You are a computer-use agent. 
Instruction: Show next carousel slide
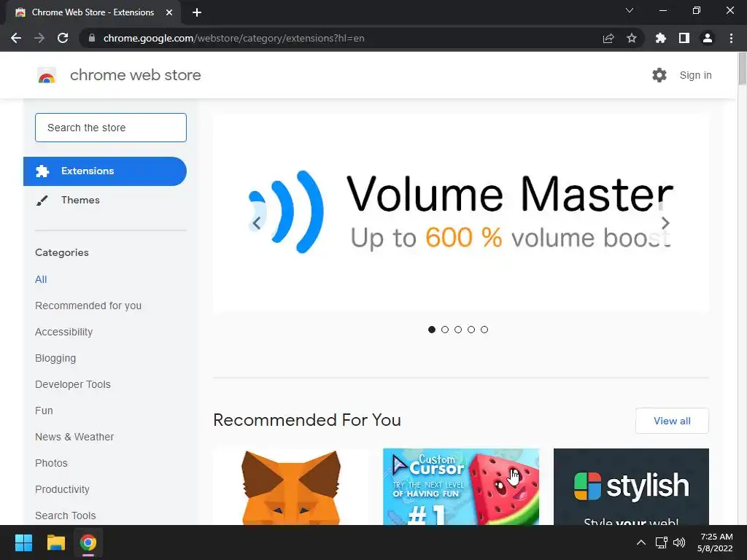(x=665, y=223)
